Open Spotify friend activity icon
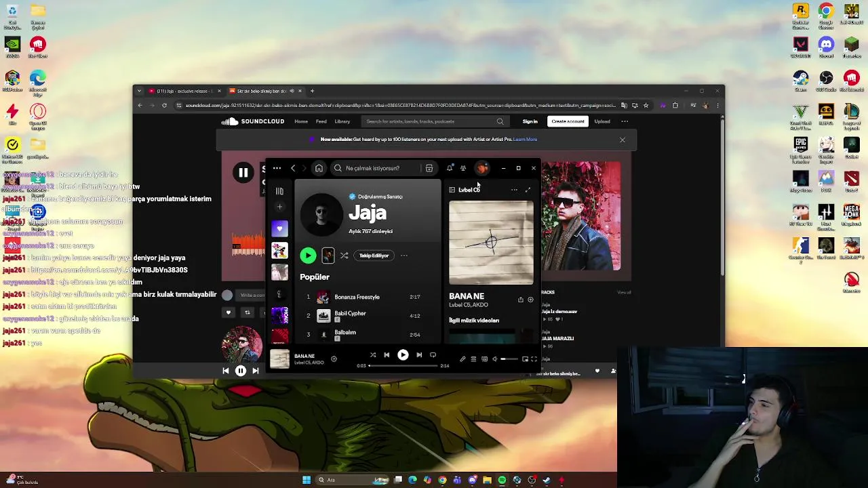The image size is (868, 488). pyautogui.click(x=463, y=168)
